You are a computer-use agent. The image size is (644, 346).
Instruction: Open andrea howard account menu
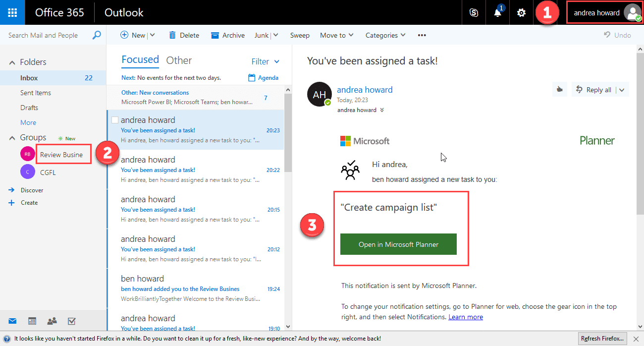(x=604, y=12)
